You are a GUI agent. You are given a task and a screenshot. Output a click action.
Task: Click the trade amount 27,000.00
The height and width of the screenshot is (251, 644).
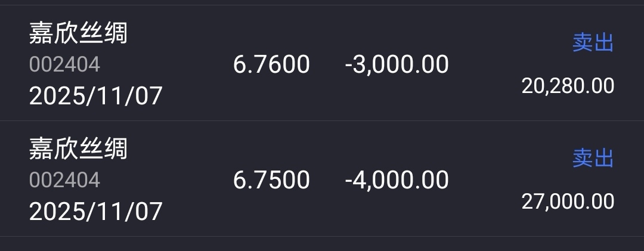coord(568,202)
